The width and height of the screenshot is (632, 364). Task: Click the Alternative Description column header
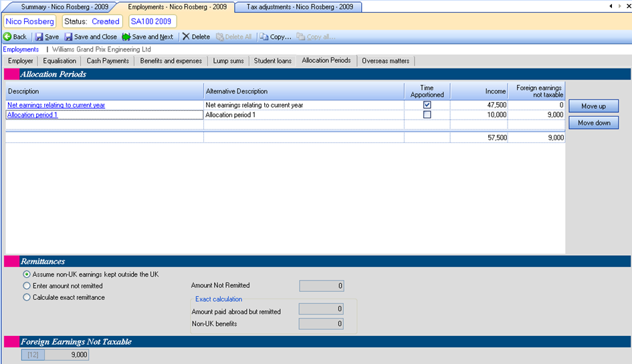point(304,91)
